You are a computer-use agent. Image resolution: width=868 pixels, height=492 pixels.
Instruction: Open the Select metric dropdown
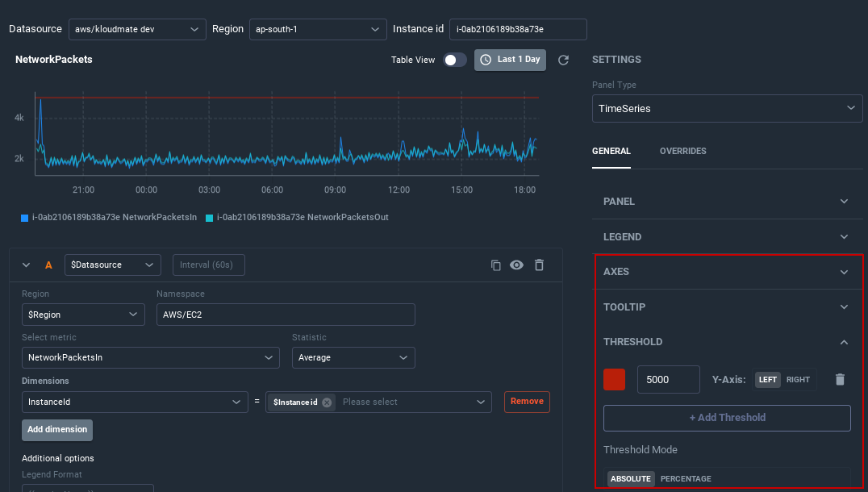[150, 356]
